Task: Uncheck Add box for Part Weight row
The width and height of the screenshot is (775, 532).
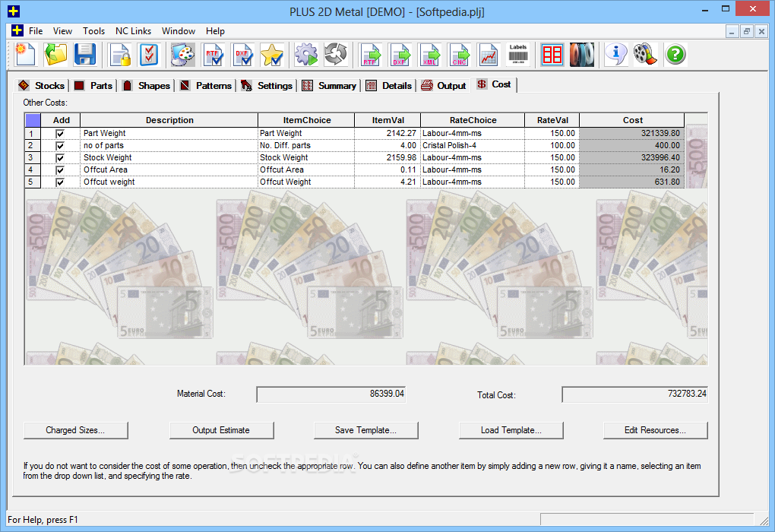Action: click(x=60, y=134)
